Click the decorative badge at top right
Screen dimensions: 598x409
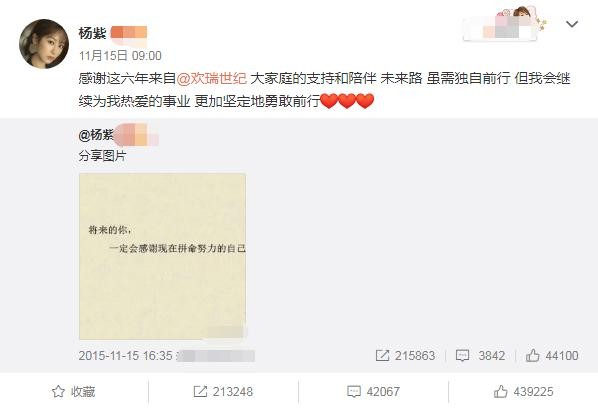(x=504, y=24)
